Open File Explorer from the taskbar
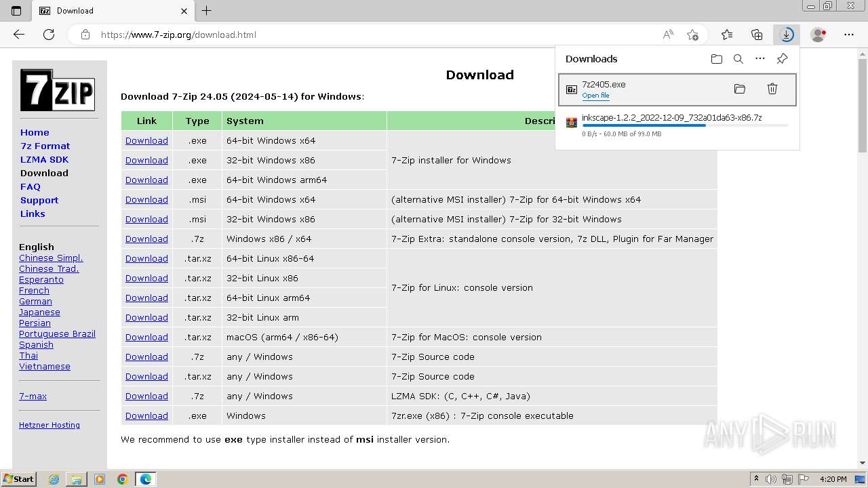Screen dimensions: 868x488 coord(77,479)
